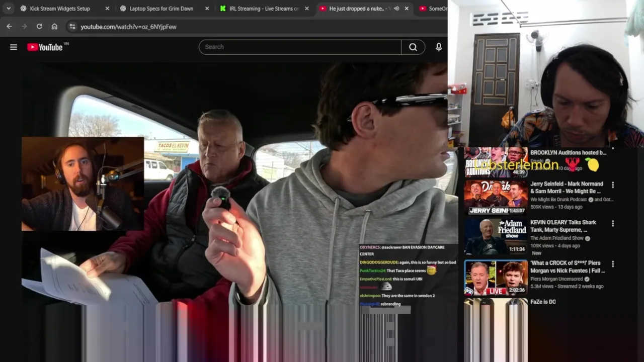This screenshot has height=362, width=644.
Task: Open the Piers Morgan Uncensored channel
Action: [x=556, y=279]
